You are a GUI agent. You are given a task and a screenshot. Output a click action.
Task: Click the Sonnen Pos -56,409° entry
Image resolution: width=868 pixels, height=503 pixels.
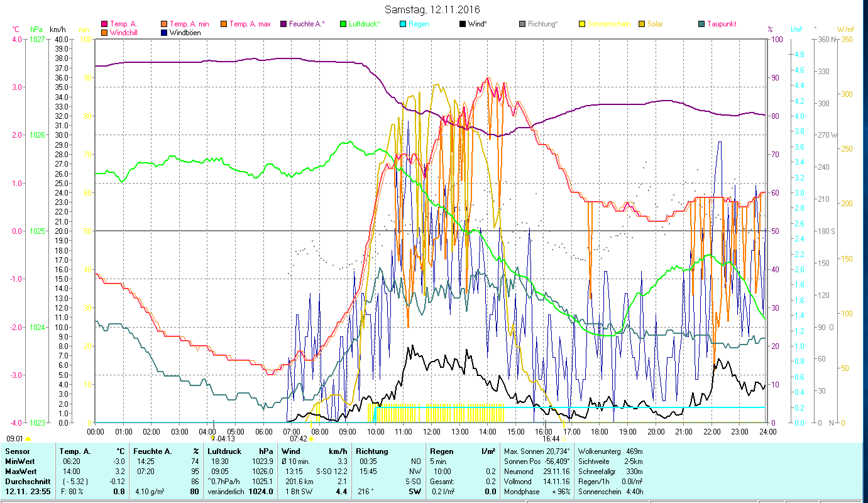click(537, 461)
